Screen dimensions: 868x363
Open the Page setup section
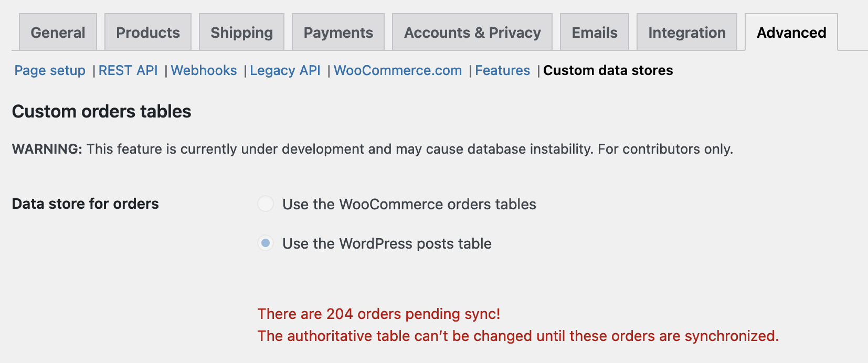pos(50,70)
